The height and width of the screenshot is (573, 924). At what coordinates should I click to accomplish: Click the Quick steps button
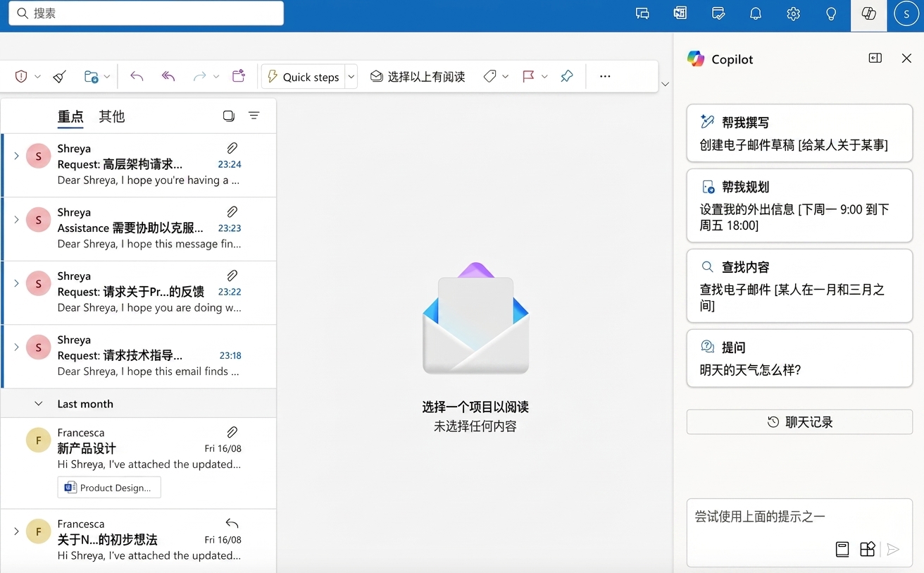[304, 77]
